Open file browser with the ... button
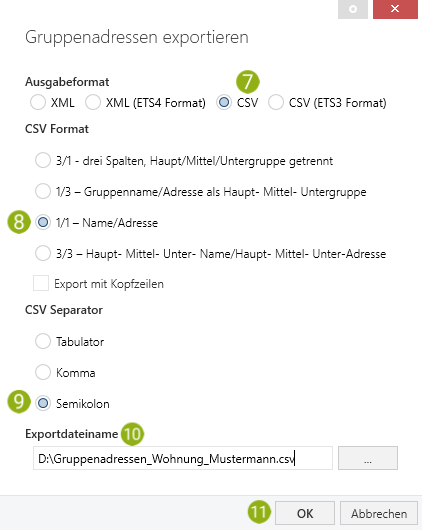 368,458
